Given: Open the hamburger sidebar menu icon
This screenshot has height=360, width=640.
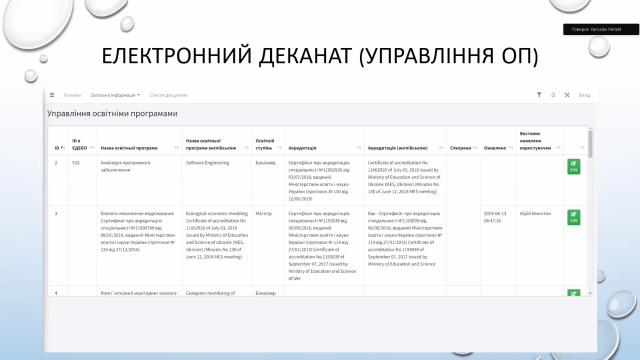Looking at the screenshot, I should pos(52,95).
